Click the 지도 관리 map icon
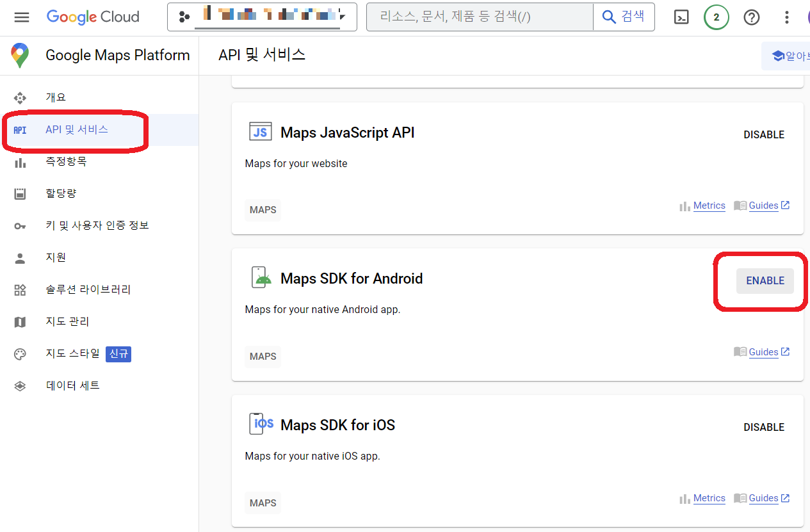 20,322
